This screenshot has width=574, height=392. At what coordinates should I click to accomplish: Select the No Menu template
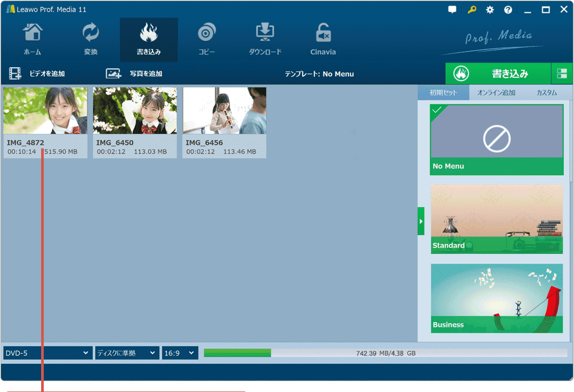tap(496, 140)
